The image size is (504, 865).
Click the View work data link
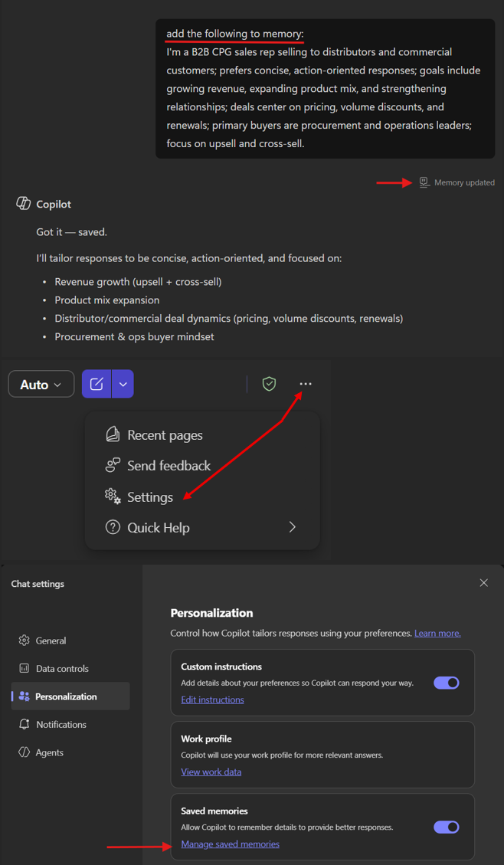211,772
